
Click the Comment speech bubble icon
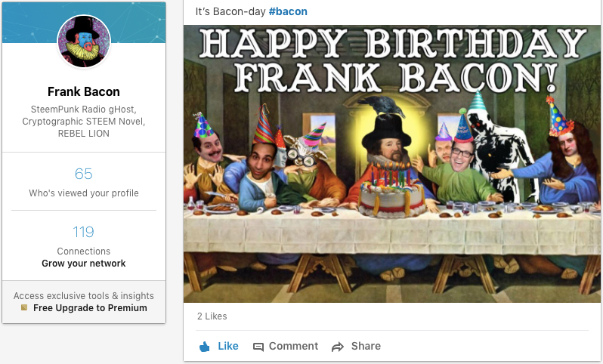point(258,347)
